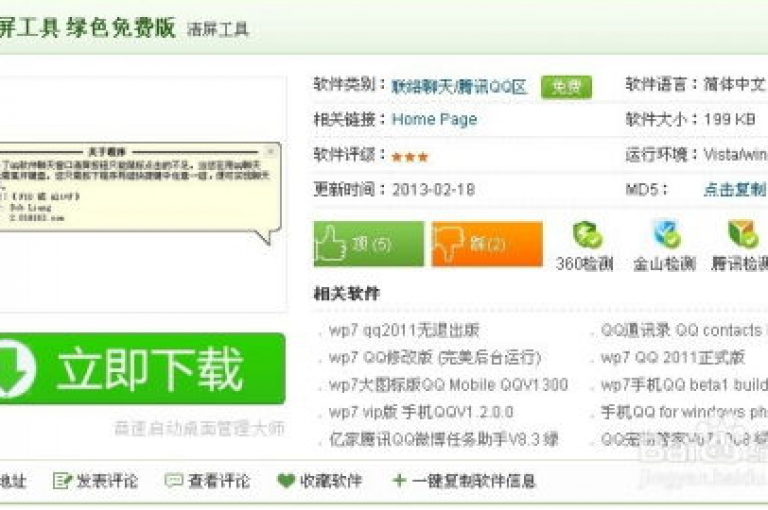Open QQ通讯录 QQ contacts link
768x510 pixels.
682,330
